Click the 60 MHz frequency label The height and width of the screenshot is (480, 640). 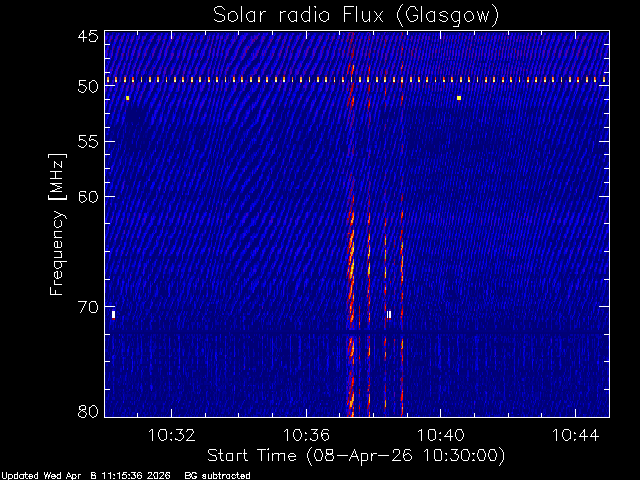point(88,197)
